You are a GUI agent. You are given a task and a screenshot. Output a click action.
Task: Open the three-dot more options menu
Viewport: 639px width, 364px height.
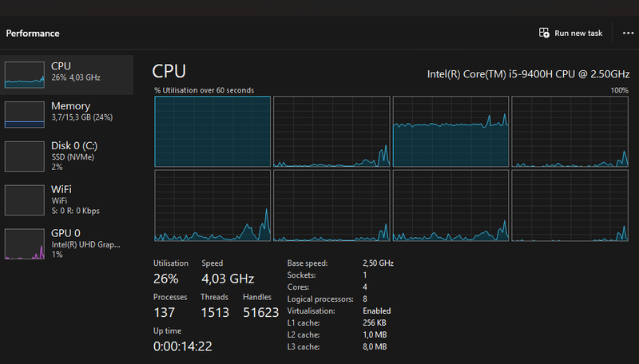(628, 33)
